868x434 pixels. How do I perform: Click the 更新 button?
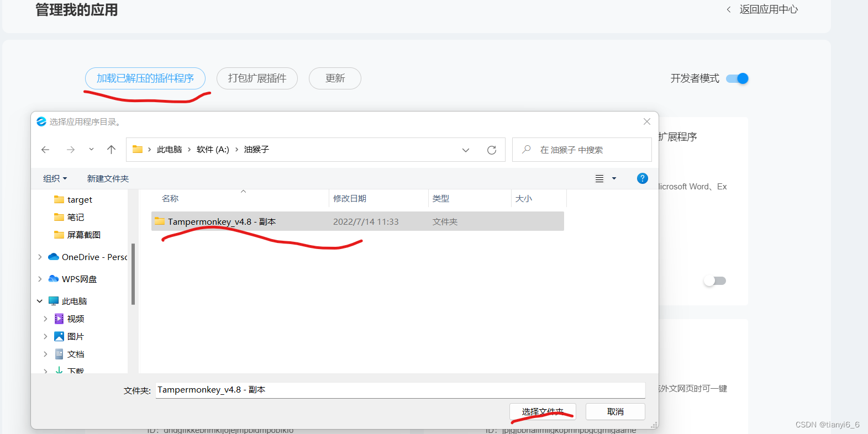335,78
